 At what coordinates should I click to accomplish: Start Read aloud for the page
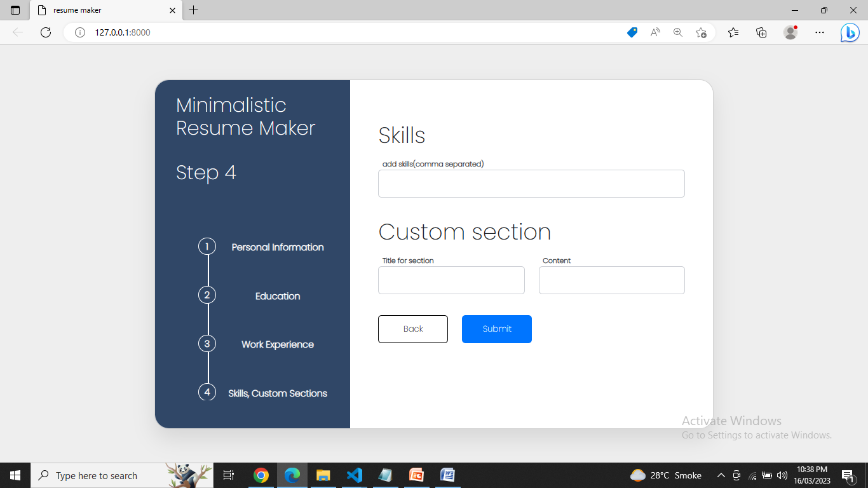point(654,32)
